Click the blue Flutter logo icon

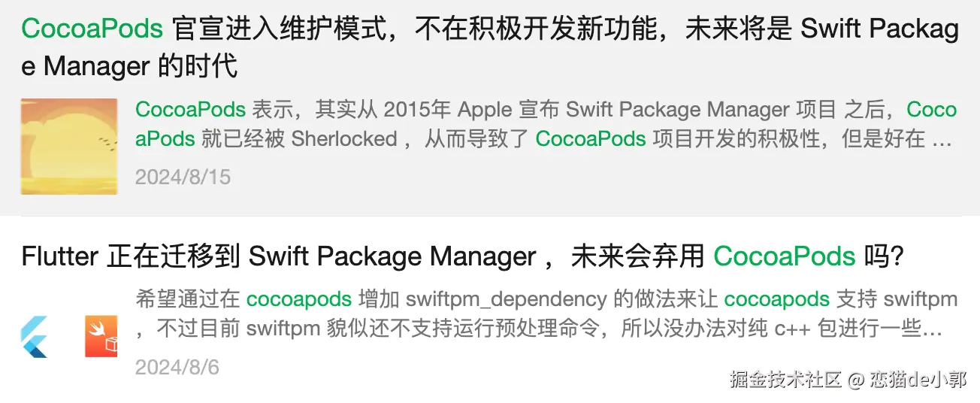tap(34, 336)
